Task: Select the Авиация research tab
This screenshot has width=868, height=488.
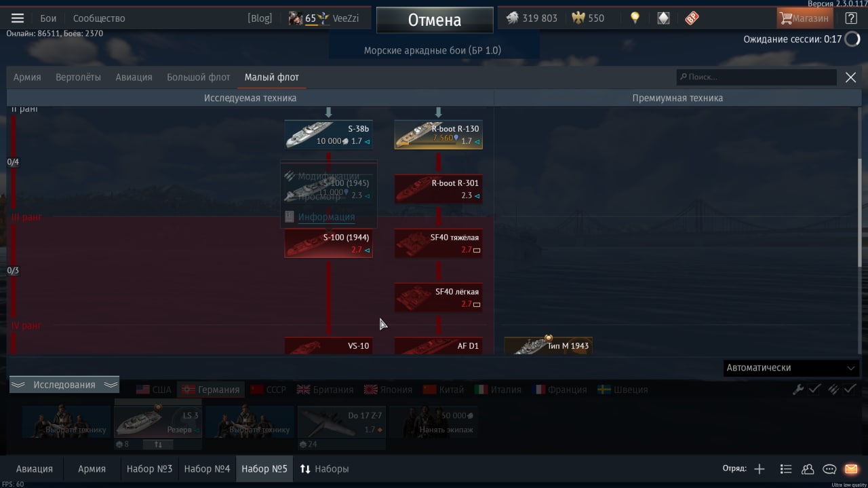Action: point(134,77)
